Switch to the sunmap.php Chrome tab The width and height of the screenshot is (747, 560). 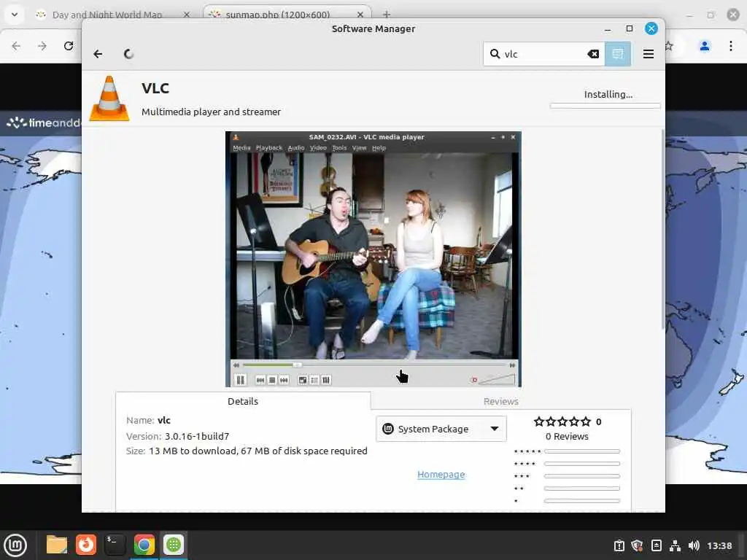point(278,15)
